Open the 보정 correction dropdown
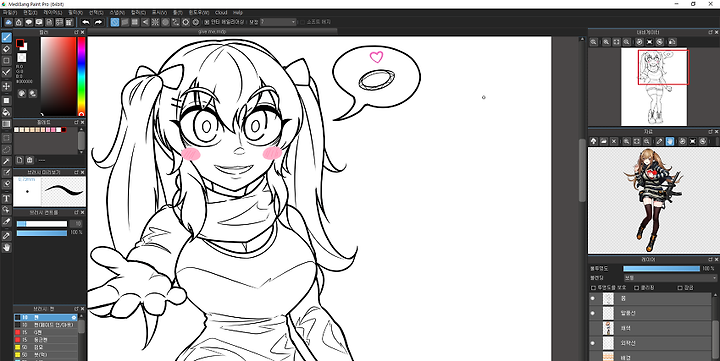 coord(278,22)
